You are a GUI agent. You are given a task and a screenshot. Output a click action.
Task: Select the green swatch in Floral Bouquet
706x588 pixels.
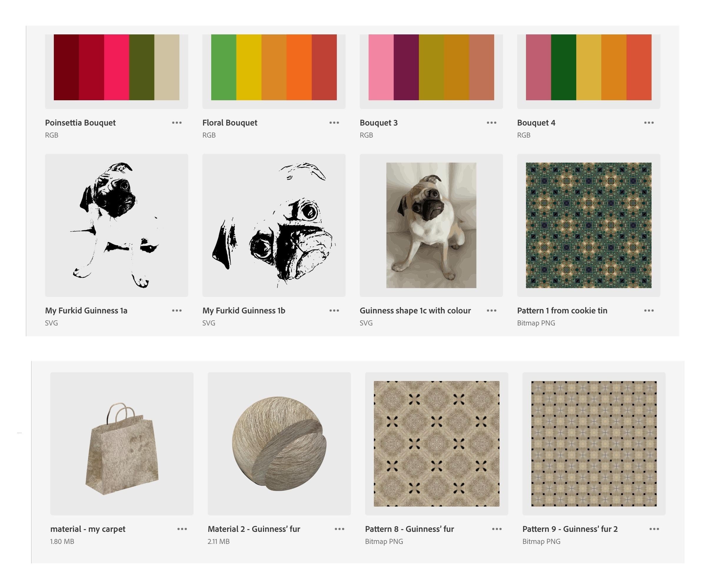224,67
